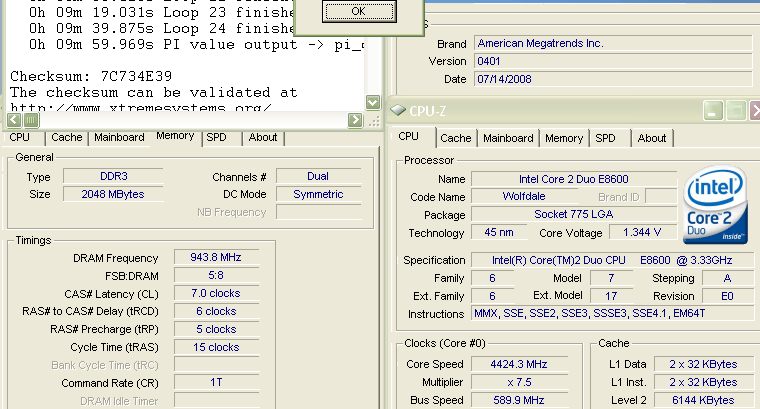Open SPD tab in left CPU-Z window
760x409 pixels.
click(216, 138)
